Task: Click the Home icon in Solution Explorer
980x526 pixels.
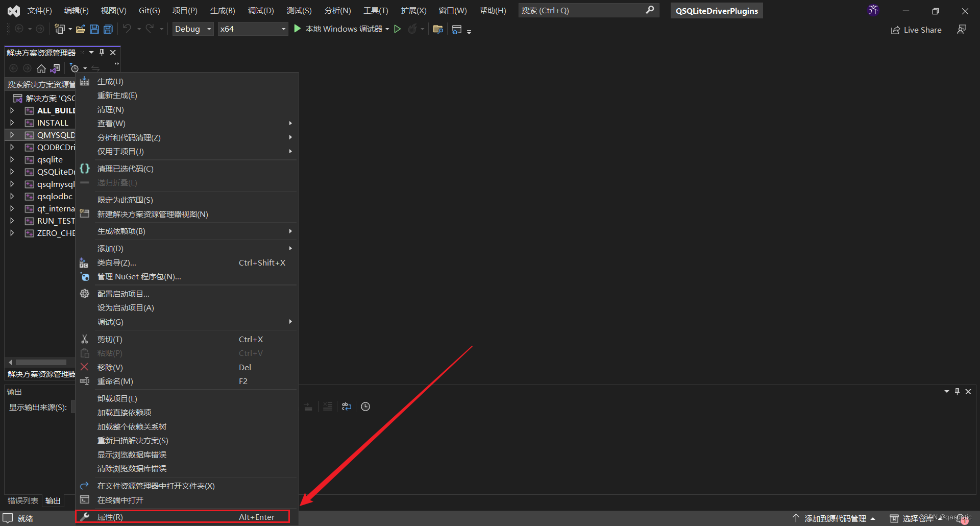Action: coord(41,68)
